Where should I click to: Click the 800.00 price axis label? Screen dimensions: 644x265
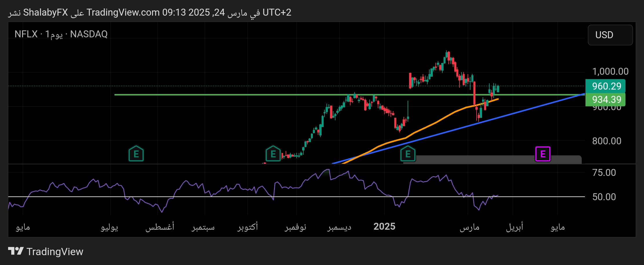click(607, 141)
